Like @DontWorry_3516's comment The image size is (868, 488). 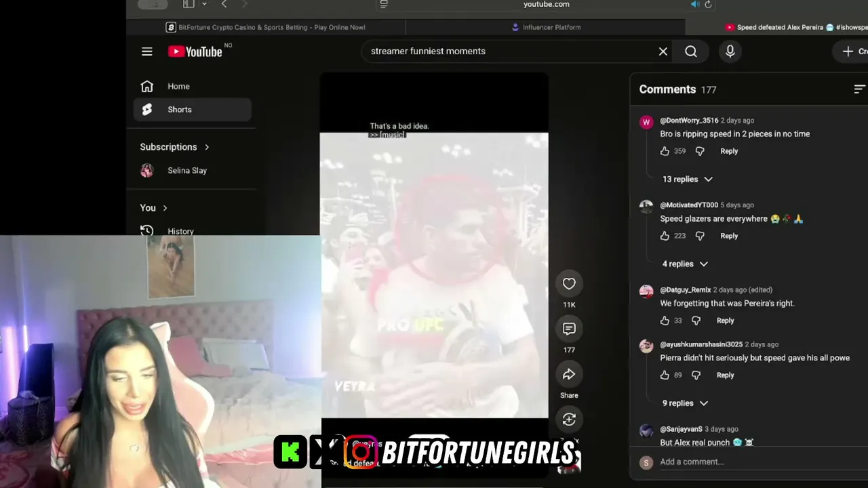click(665, 151)
